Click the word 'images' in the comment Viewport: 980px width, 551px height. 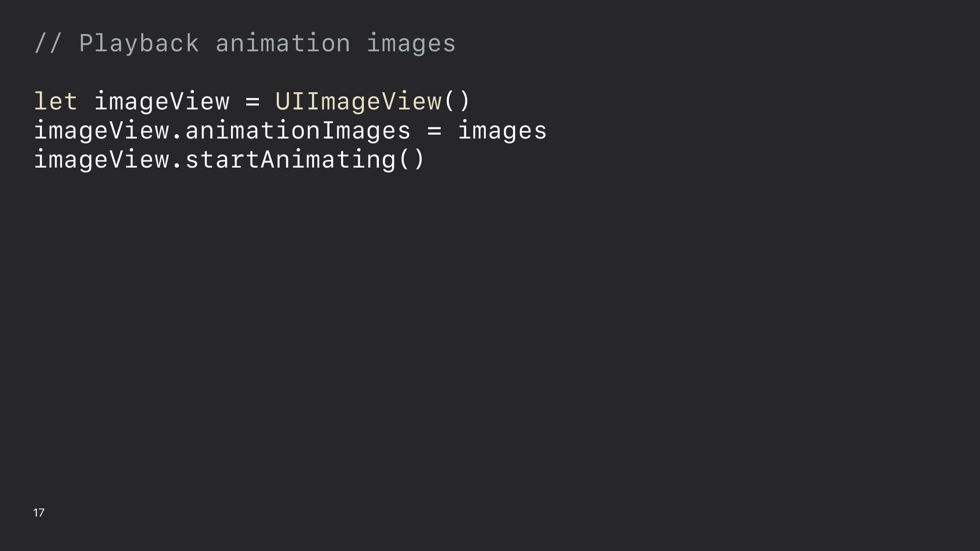coord(411,43)
